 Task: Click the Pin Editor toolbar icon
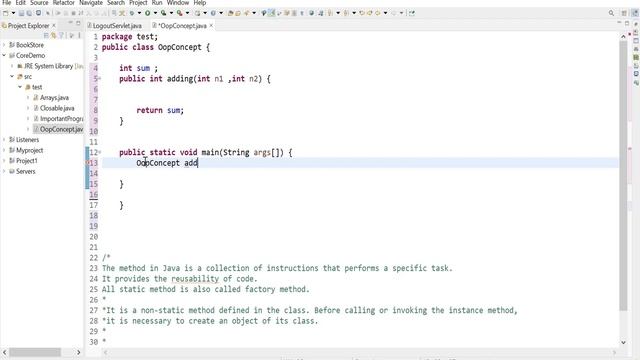coord(412,13)
